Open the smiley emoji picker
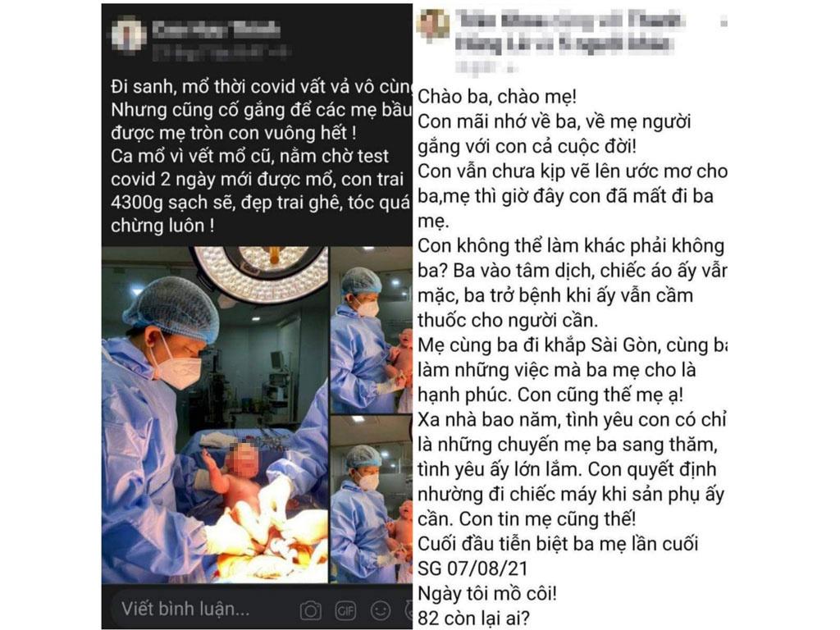 pyautogui.click(x=381, y=610)
